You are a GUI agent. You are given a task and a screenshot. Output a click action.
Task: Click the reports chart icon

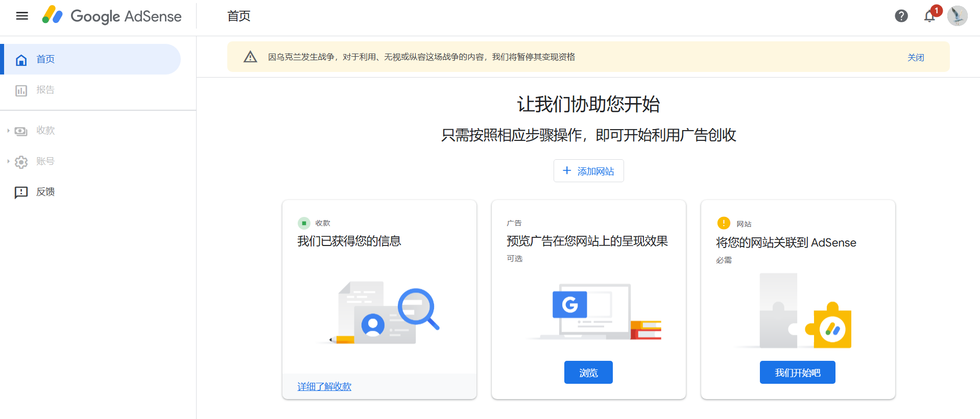[21, 90]
